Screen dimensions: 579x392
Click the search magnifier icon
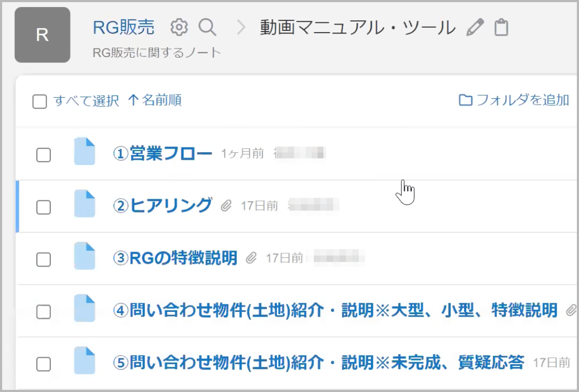tap(207, 27)
